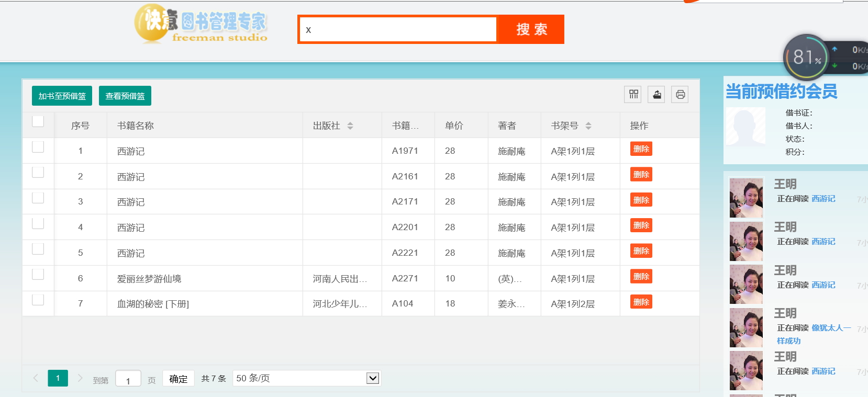Click the print table icon

coord(680,94)
